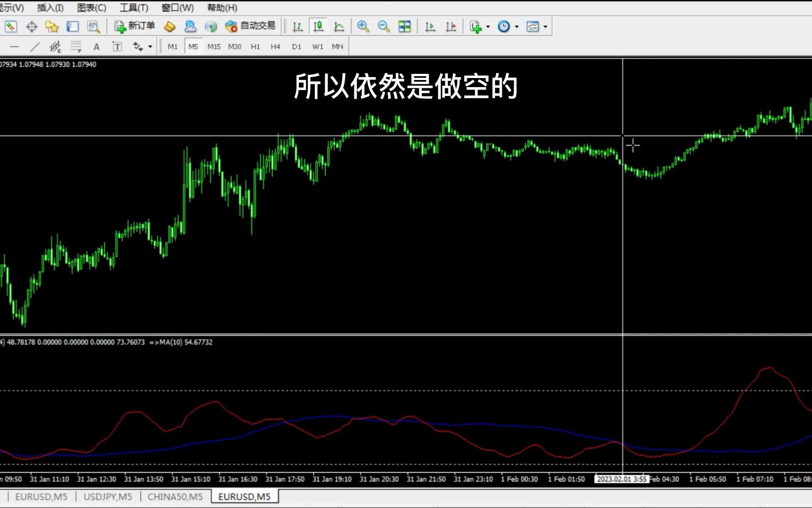Open MetaEditor via the yellow book icon

coord(170,26)
